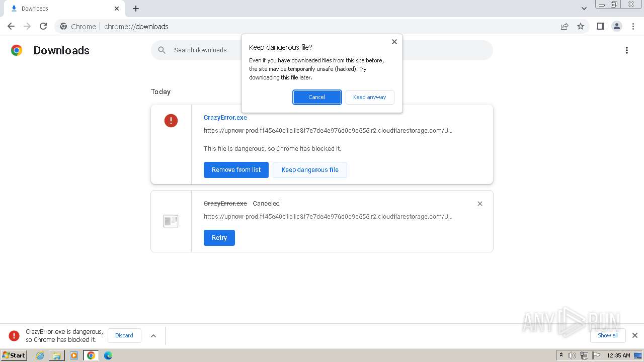Click the browser forward arrow
644x362 pixels.
(27, 26)
